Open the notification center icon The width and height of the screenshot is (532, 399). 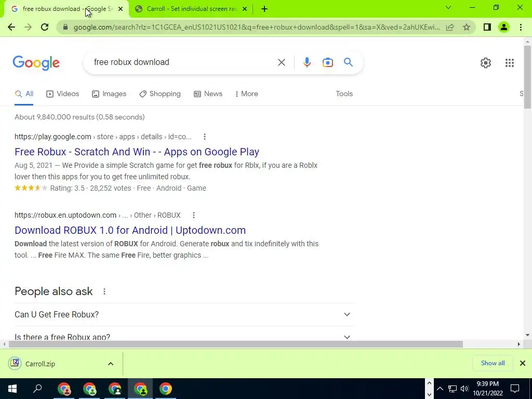515,389
